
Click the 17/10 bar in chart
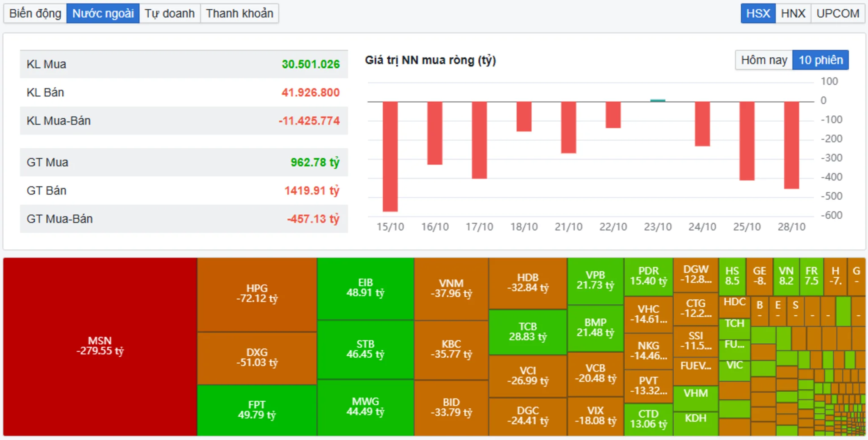479,140
